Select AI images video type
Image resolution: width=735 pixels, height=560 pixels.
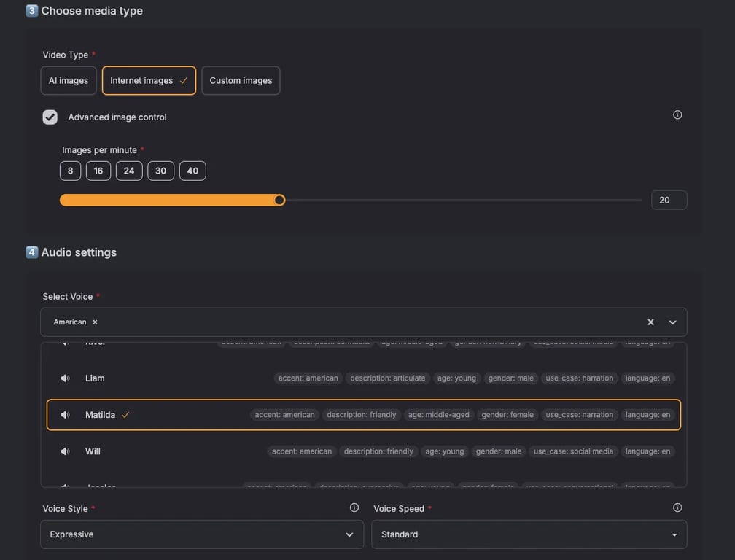69,81
